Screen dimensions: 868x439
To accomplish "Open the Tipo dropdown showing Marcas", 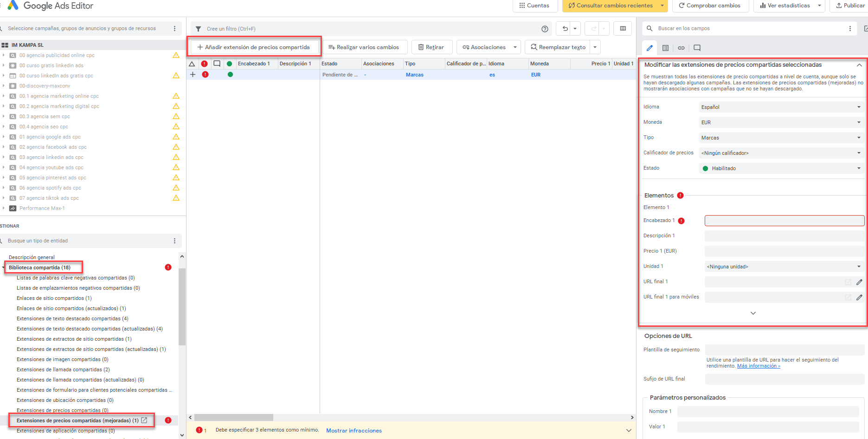I will point(780,138).
